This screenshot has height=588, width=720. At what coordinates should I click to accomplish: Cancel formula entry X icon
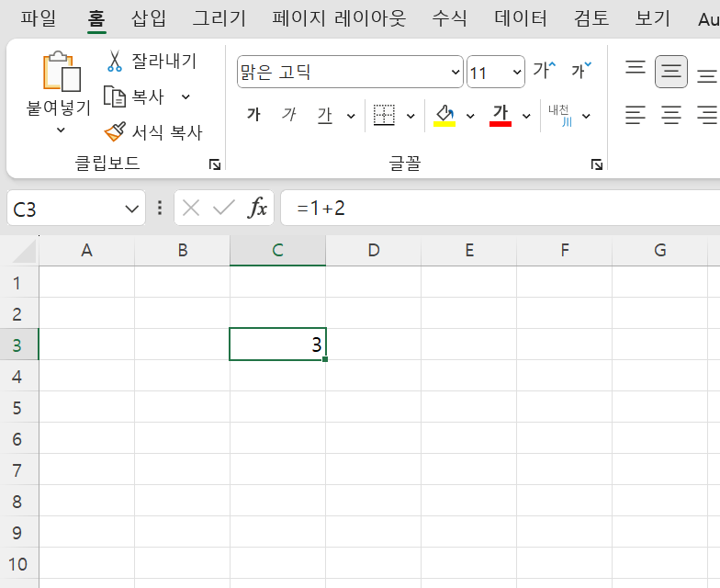(x=191, y=208)
